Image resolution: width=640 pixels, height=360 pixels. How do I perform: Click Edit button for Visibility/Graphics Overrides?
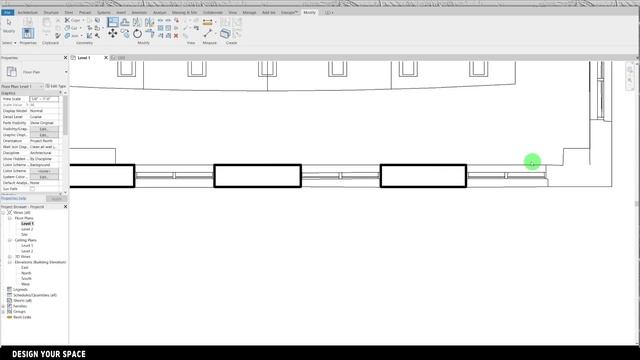44,129
